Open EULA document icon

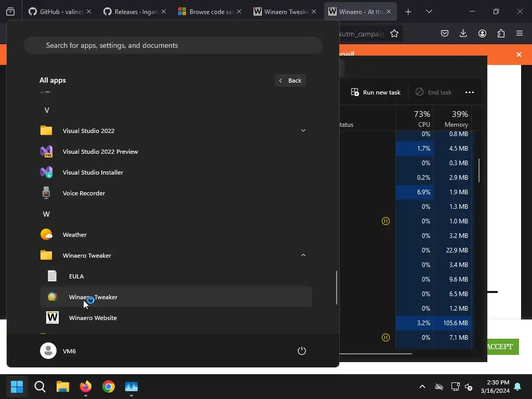[52, 276]
